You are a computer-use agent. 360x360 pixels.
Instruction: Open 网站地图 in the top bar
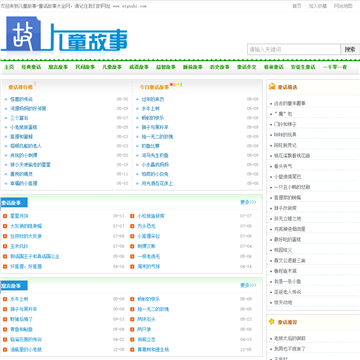[343, 6]
